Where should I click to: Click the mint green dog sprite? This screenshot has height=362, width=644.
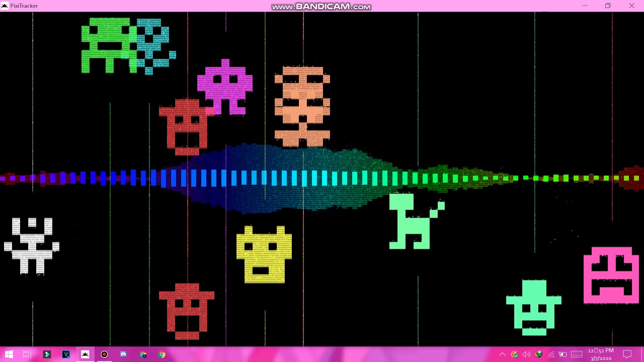[x=417, y=221]
